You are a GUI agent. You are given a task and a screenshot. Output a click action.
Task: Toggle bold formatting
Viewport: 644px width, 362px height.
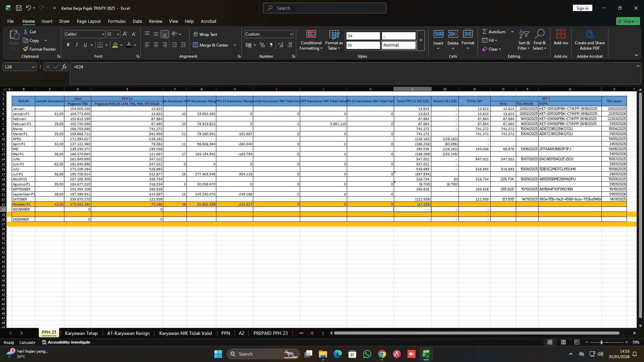click(x=68, y=45)
